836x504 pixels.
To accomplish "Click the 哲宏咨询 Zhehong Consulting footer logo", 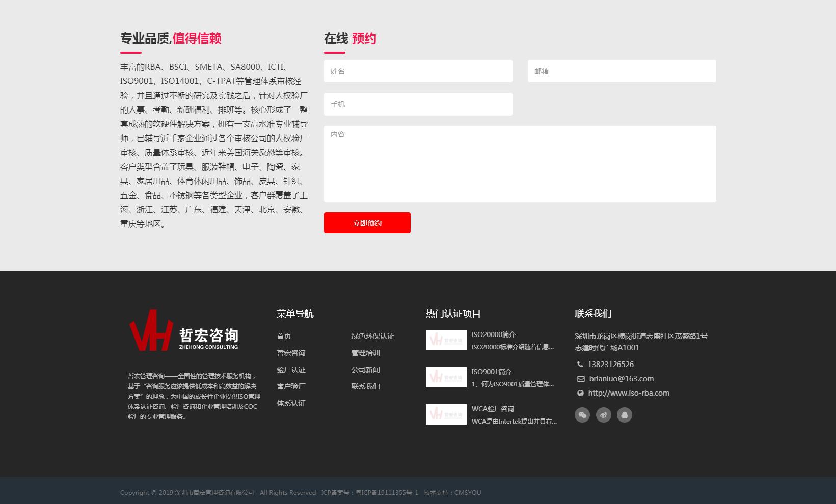I will point(183,330).
